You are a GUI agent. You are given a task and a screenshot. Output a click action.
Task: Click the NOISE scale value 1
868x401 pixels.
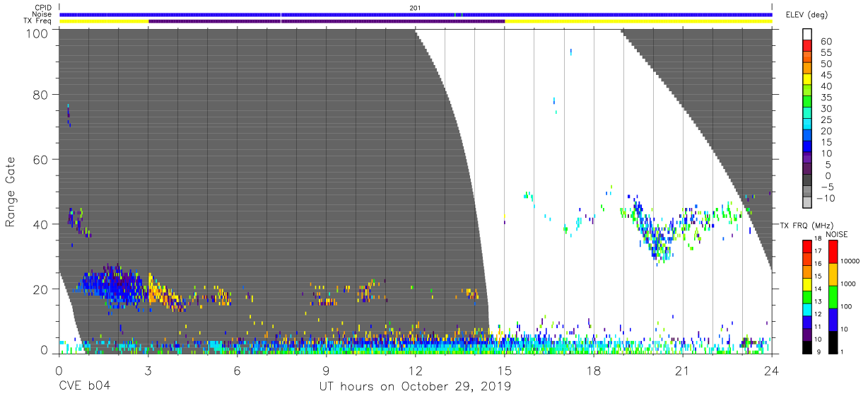(x=841, y=351)
